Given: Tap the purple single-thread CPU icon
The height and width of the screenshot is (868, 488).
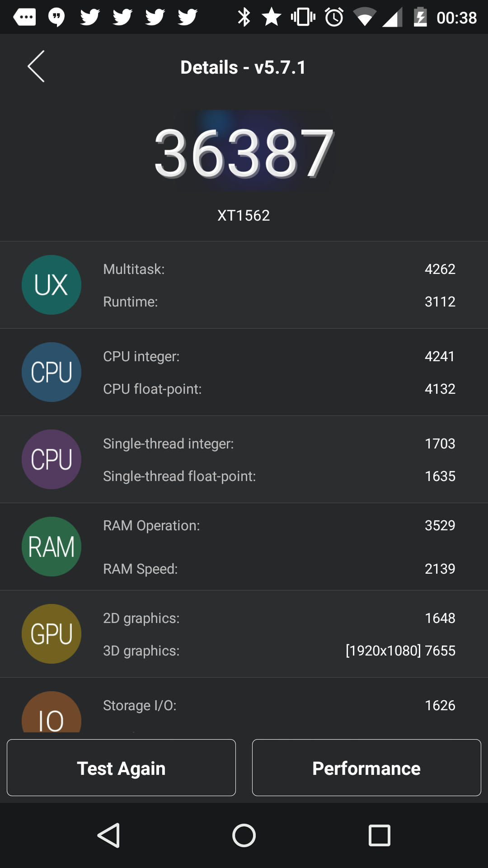Looking at the screenshot, I should point(52,459).
